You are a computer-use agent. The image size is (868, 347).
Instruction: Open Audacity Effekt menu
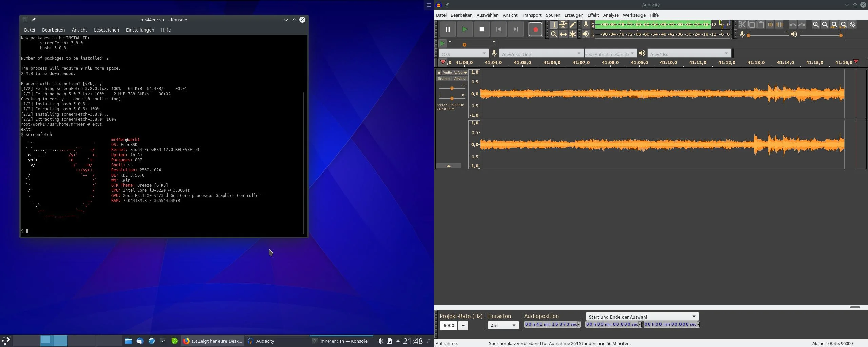click(593, 15)
